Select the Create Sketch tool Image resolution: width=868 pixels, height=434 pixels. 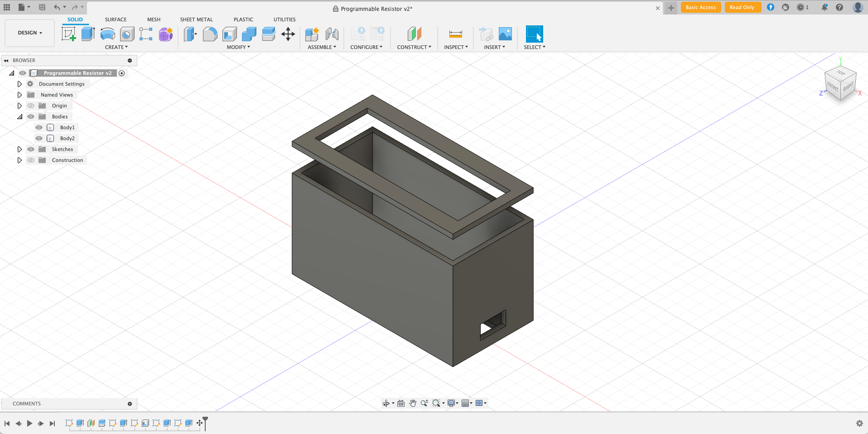tap(68, 34)
